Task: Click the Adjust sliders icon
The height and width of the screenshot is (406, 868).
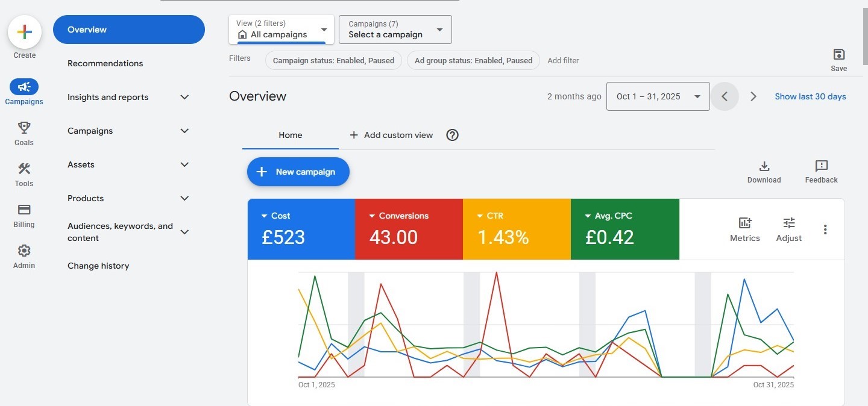Action: click(x=788, y=223)
